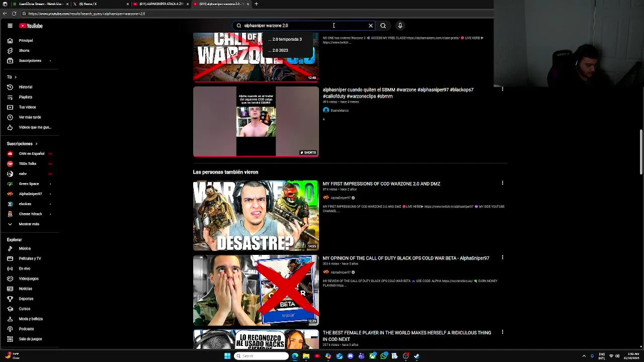Open the YouTube hamburger menu
The image size is (644, 362).
click(x=10, y=26)
